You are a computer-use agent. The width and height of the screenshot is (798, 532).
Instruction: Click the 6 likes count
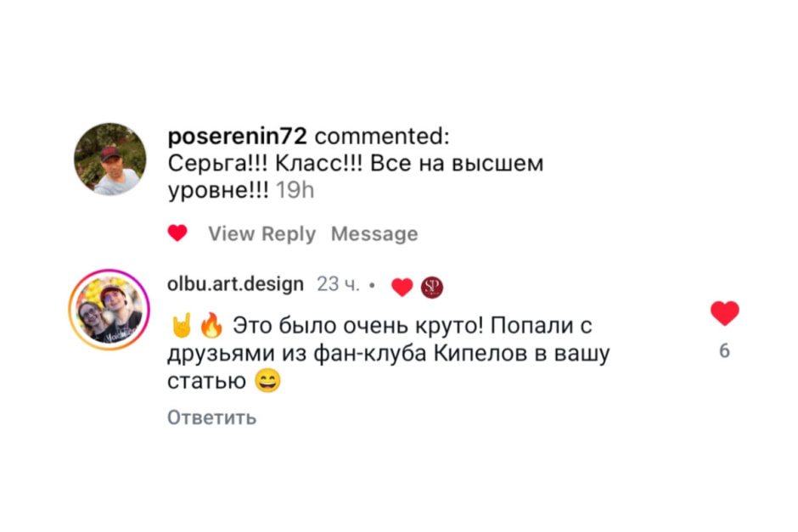pos(723,349)
